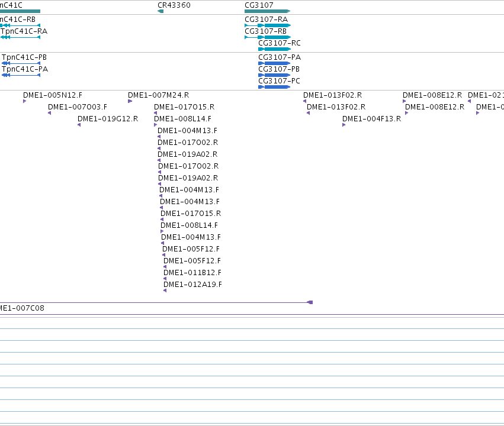
Task: Open the CG3107-RB transcript label
Action: [x=265, y=31]
